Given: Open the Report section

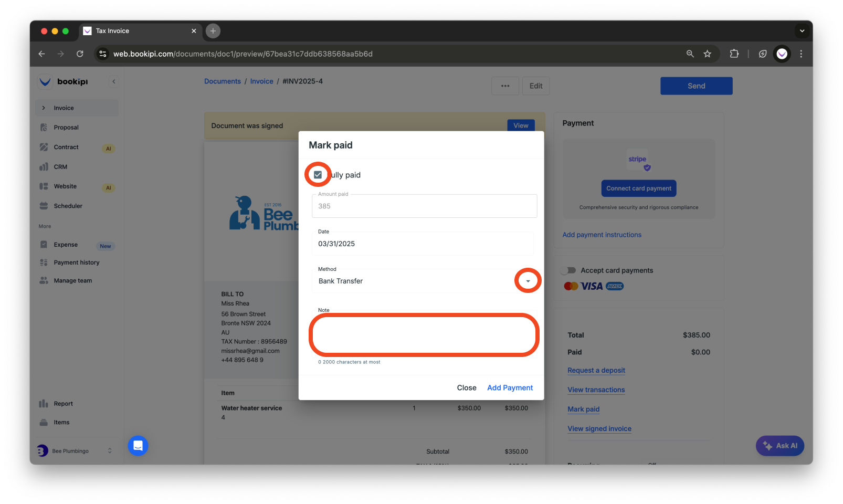Looking at the screenshot, I should tap(64, 403).
